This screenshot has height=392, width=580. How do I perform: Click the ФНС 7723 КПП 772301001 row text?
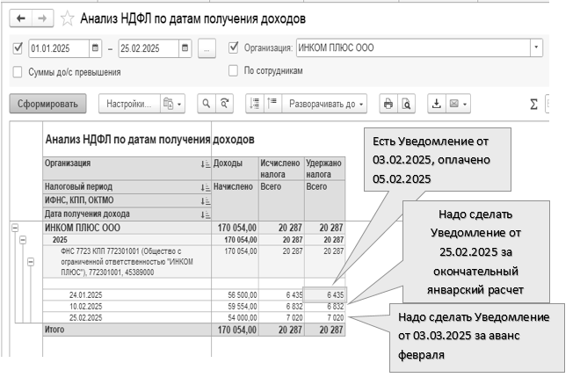tap(127, 261)
